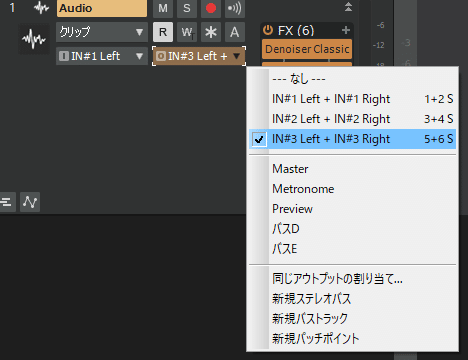Choose IN#1 Left + IN#1 Right output
The width and height of the screenshot is (468, 360).
pos(352,99)
